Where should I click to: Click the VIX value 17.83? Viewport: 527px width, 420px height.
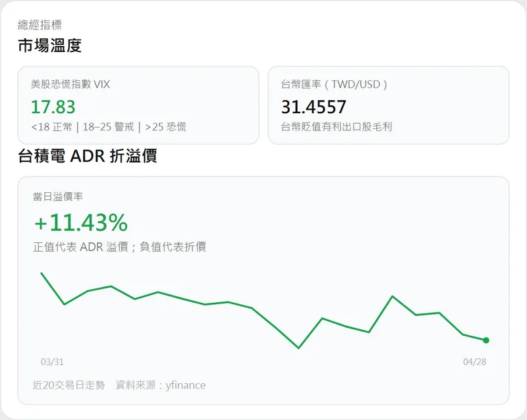point(53,107)
